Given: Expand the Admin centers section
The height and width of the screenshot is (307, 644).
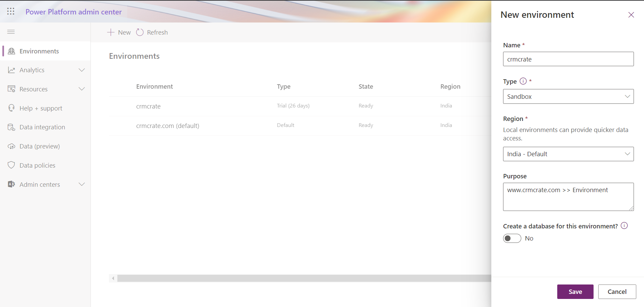Looking at the screenshot, I should pyautogui.click(x=82, y=184).
